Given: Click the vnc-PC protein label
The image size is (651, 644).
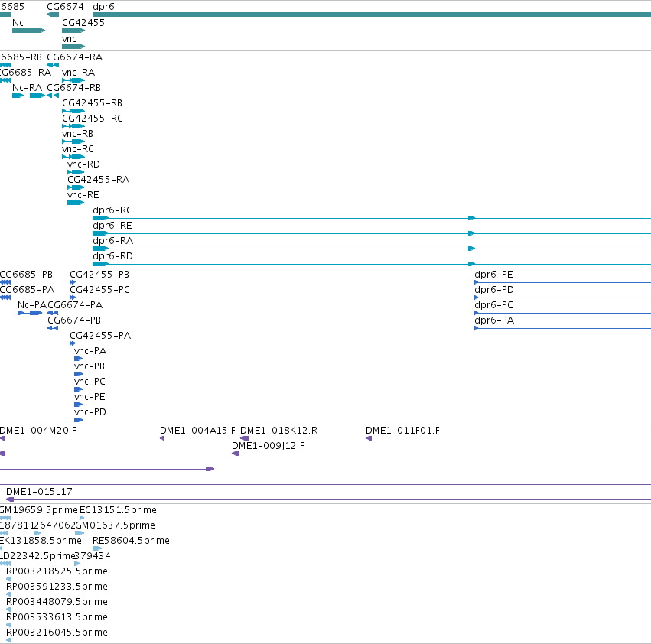Looking at the screenshot, I should point(90,381).
